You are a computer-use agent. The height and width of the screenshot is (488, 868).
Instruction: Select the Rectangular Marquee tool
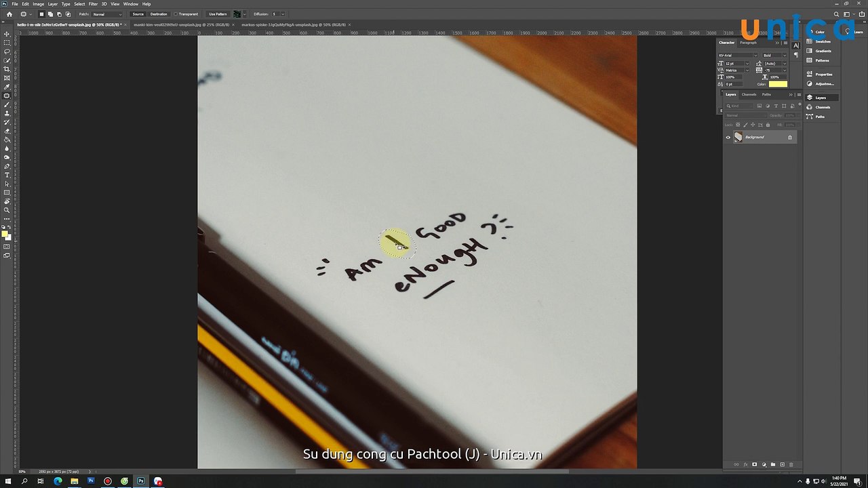[7, 43]
